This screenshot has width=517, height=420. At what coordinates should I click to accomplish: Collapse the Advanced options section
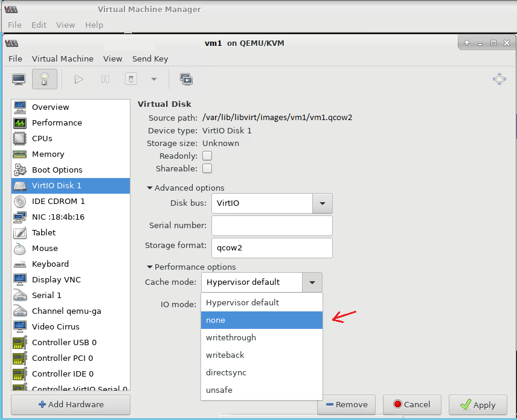point(149,188)
